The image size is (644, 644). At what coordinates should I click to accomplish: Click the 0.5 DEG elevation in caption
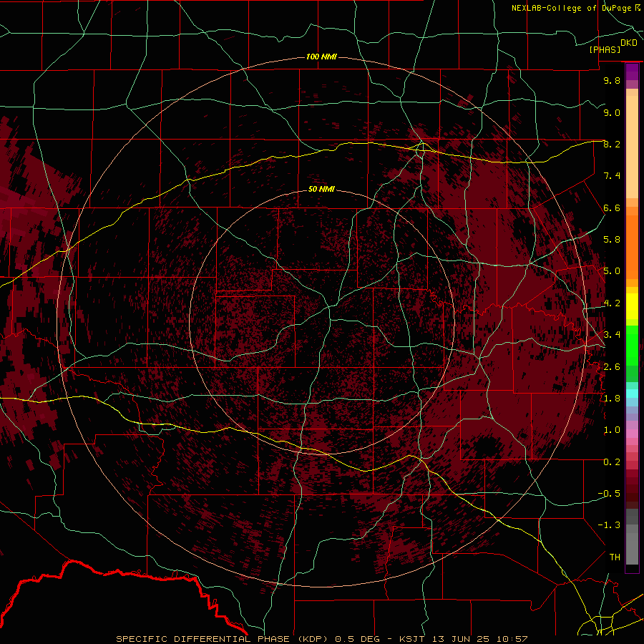(x=358, y=639)
